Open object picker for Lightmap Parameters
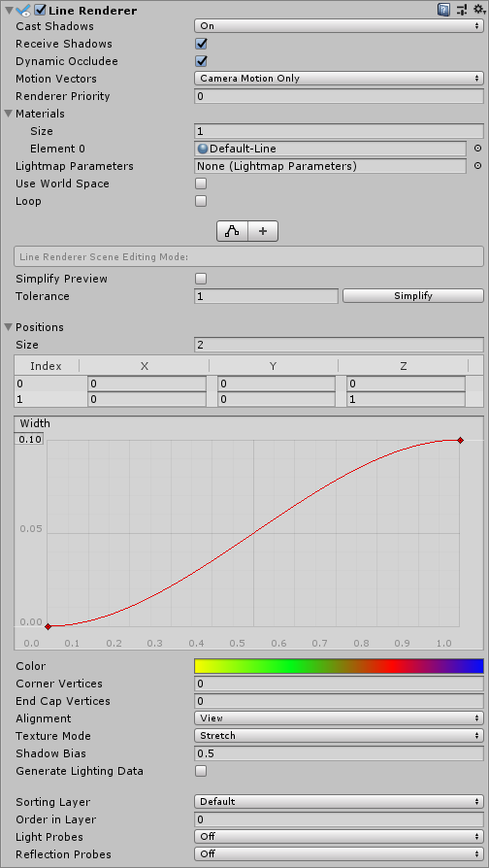The image size is (489, 868). pos(478,166)
